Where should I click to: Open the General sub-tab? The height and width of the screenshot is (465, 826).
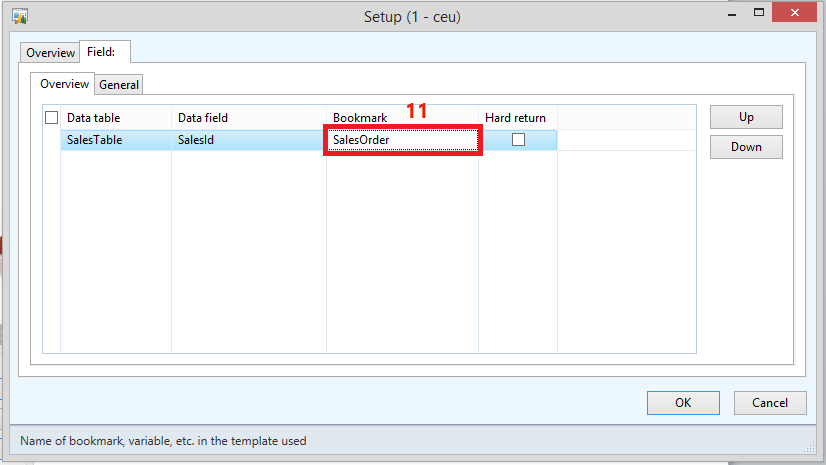(x=119, y=85)
